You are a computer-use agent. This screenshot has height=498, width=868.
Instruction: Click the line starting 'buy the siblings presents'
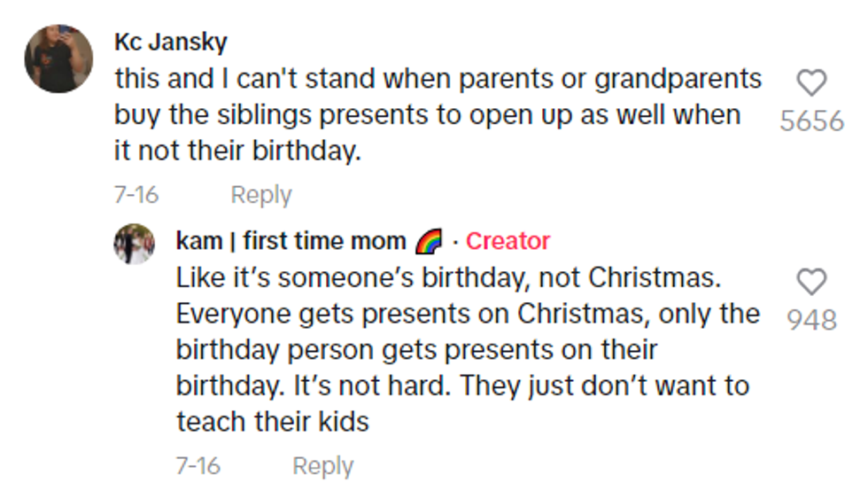point(427,115)
